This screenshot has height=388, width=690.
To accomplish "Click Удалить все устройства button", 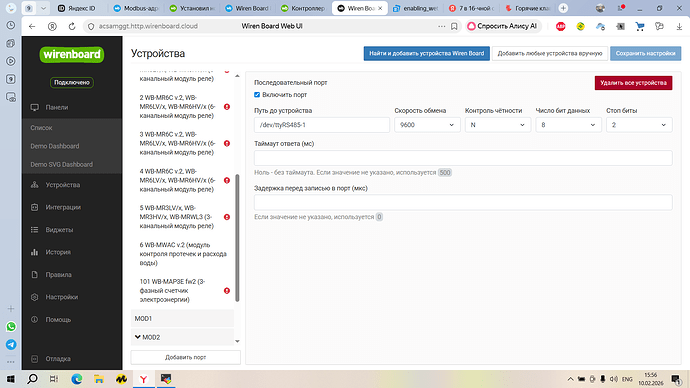I will click(x=633, y=83).
